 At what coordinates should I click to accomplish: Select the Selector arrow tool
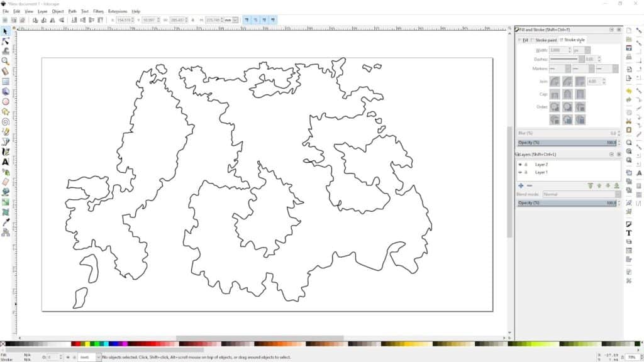(x=5, y=31)
